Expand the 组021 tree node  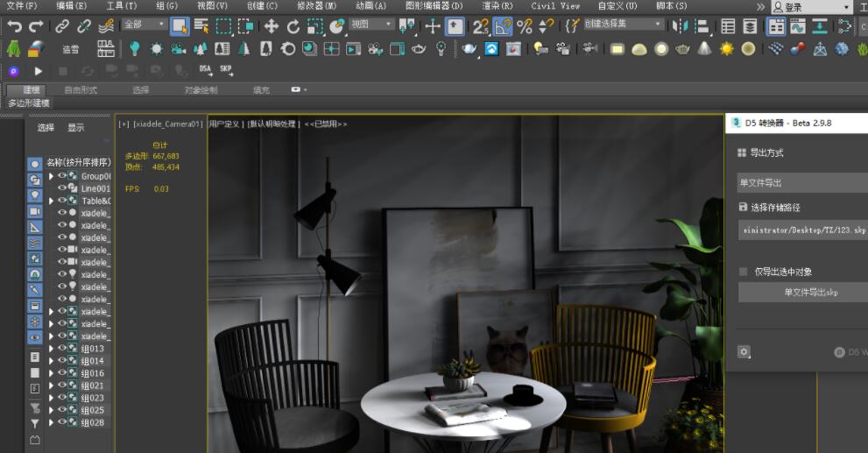51,385
